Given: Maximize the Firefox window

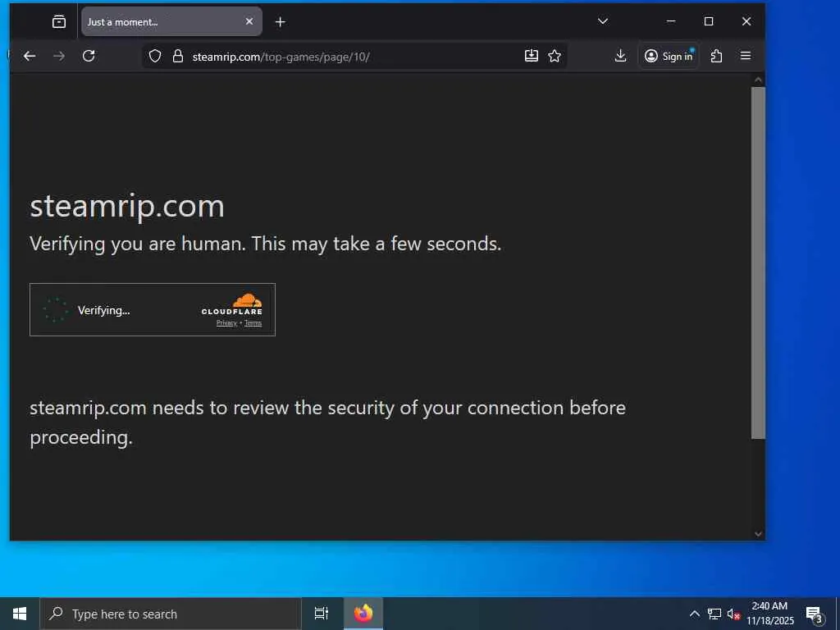Looking at the screenshot, I should pyautogui.click(x=709, y=21).
